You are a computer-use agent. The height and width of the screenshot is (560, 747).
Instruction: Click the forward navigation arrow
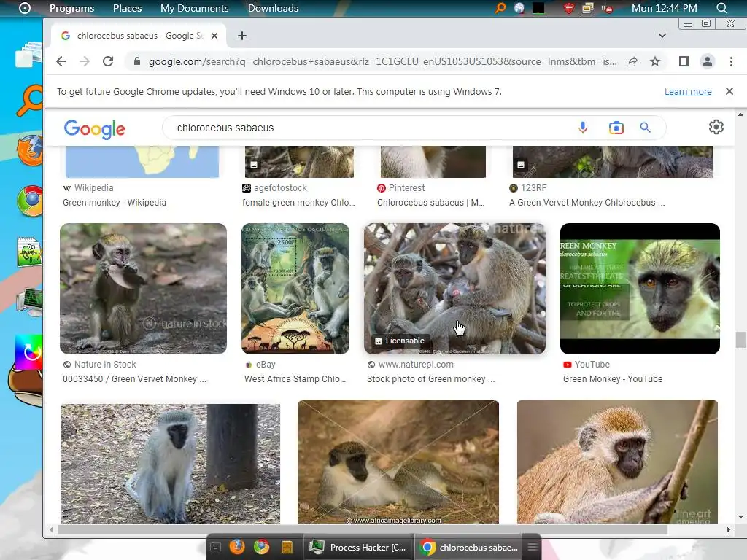(85, 61)
